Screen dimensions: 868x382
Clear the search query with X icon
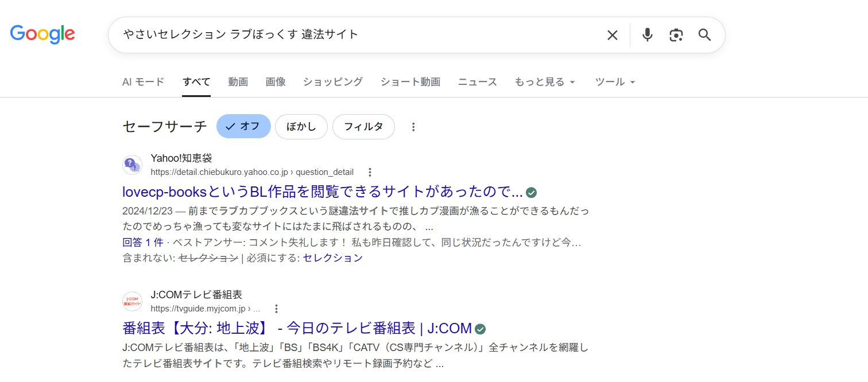point(613,35)
